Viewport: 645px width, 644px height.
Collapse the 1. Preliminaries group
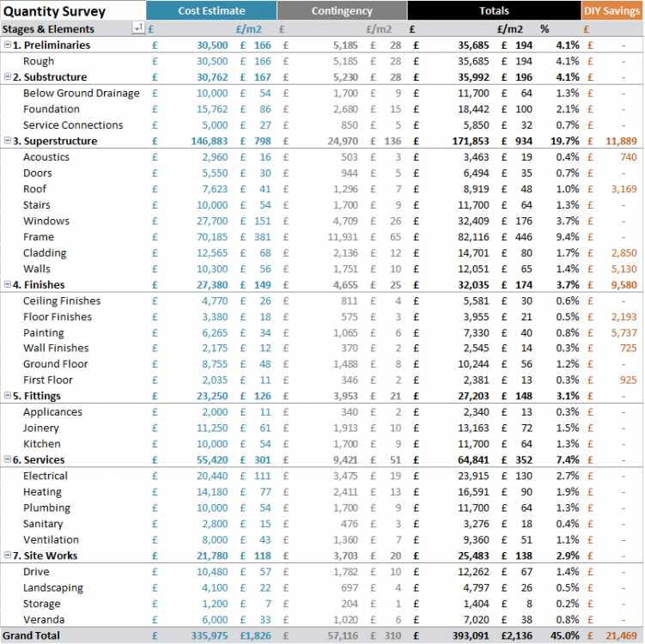click(8, 45)
